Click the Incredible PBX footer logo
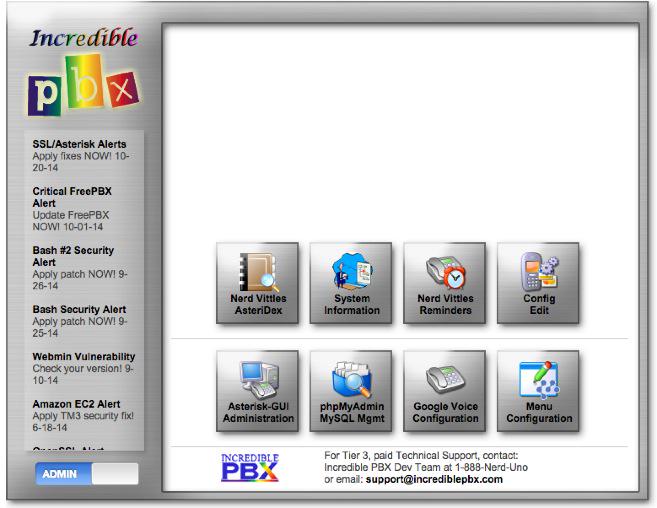Screen dimensions: 657x508 [250, 467]
